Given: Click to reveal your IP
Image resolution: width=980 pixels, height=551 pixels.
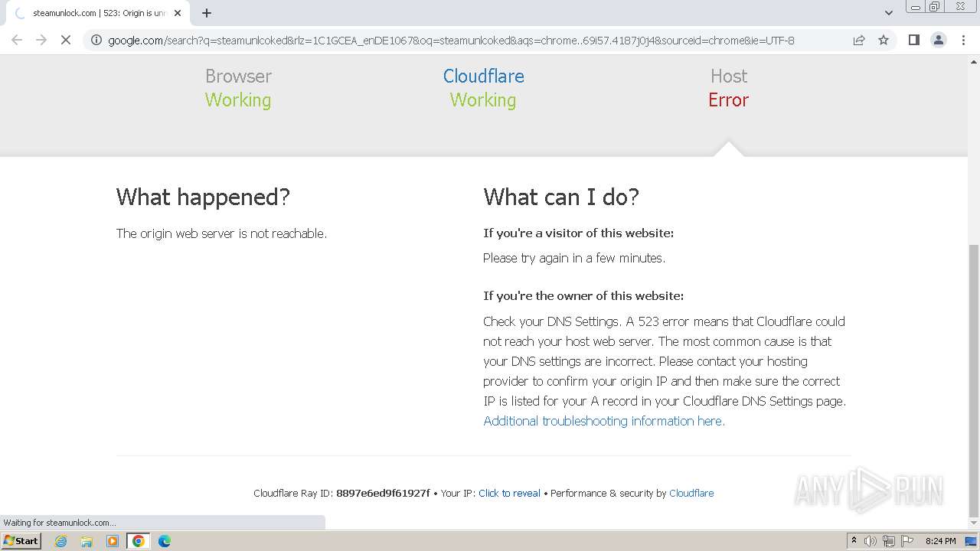Looking at the screenshot, I should tap(509, 494).
